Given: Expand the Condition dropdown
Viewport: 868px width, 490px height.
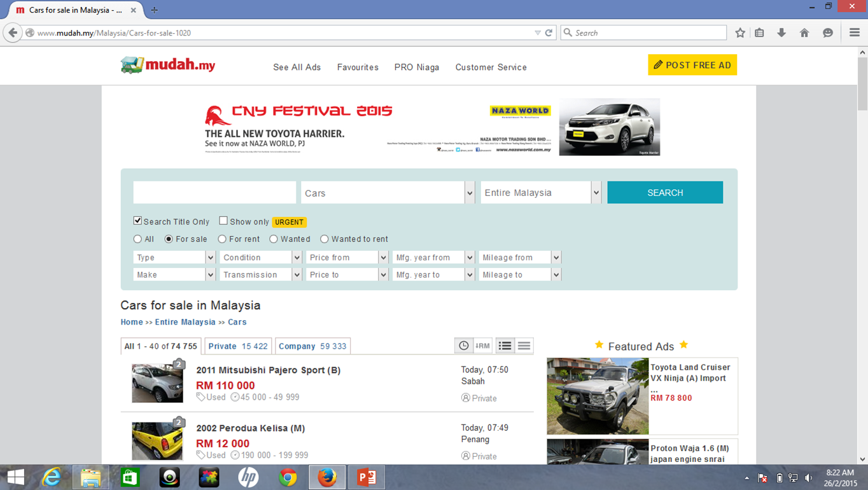Looking at the screenshot, I should [260, 258].
